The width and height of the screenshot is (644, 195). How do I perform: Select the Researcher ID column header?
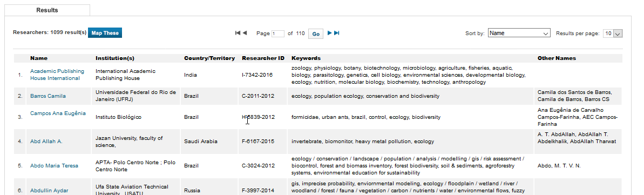(263, 58)
